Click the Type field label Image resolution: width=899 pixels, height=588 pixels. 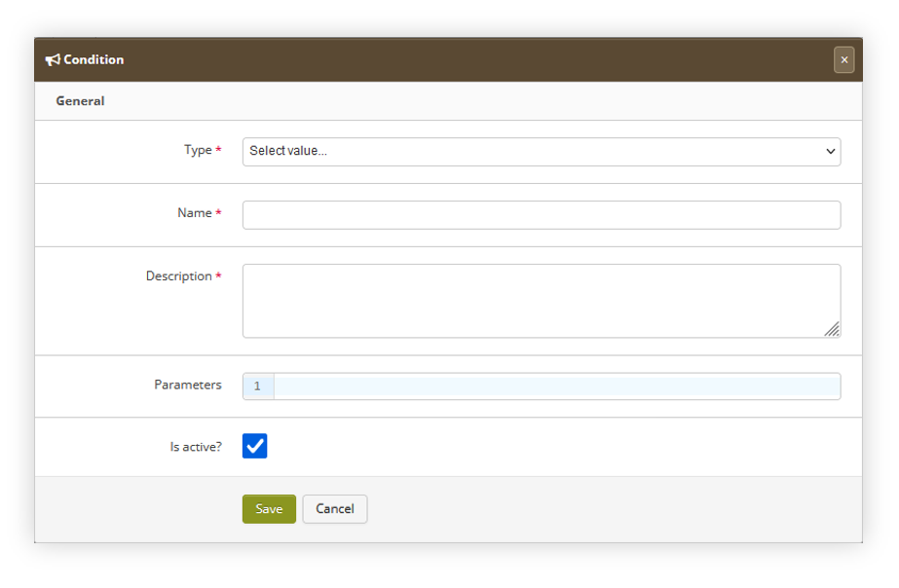(x=198, y=150)
